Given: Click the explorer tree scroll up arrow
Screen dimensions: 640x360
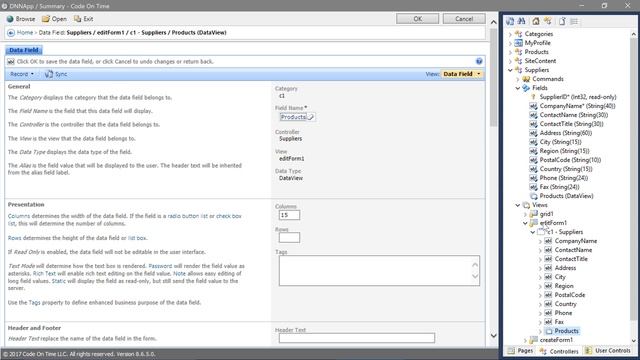Looking at the screenshot, I should [633, 34].
